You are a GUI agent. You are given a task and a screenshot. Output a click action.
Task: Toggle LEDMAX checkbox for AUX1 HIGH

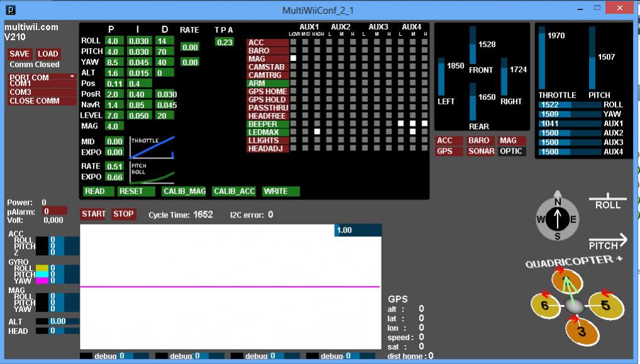click(x=317, y=131)
